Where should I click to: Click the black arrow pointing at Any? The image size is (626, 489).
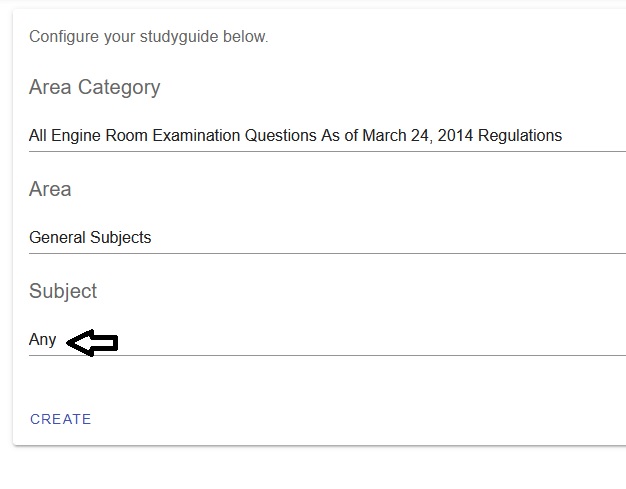pos(92,343)
